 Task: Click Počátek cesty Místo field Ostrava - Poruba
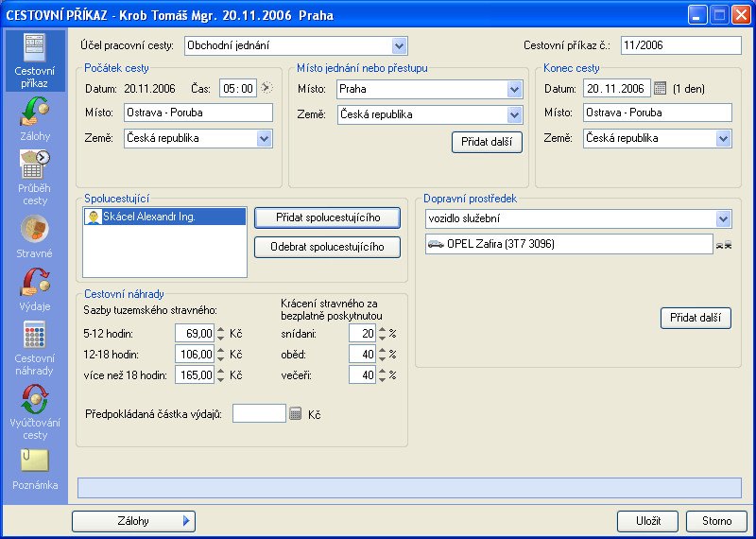(198, 113)
